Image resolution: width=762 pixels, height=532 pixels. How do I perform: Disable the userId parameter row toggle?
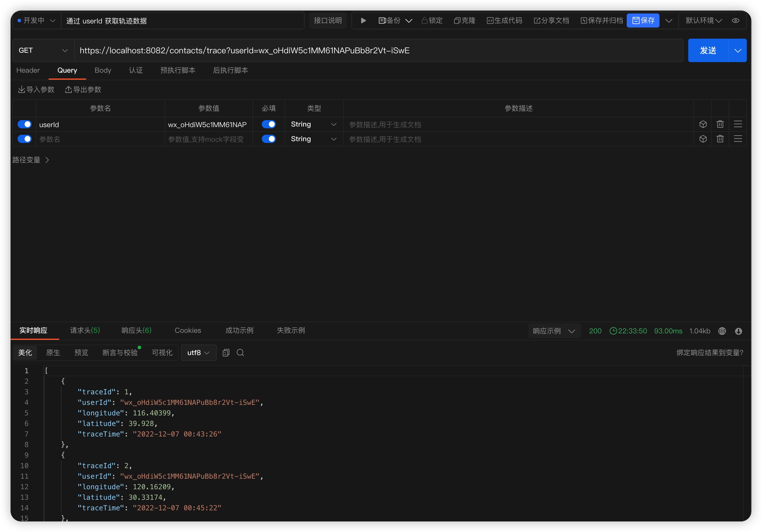25,125
